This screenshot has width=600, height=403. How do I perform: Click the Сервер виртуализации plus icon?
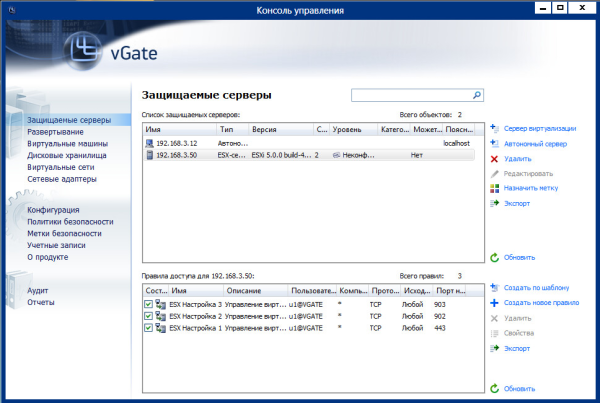[x=494, y=128]
